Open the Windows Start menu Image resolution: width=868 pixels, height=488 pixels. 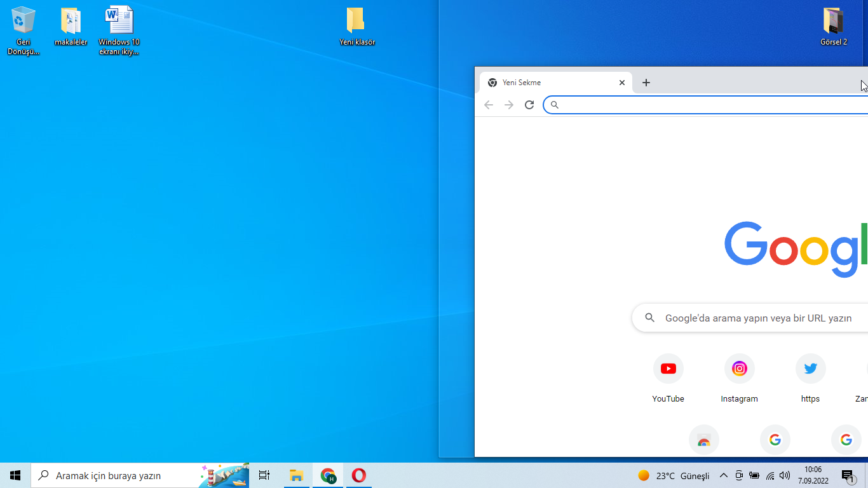pos(15,475)
